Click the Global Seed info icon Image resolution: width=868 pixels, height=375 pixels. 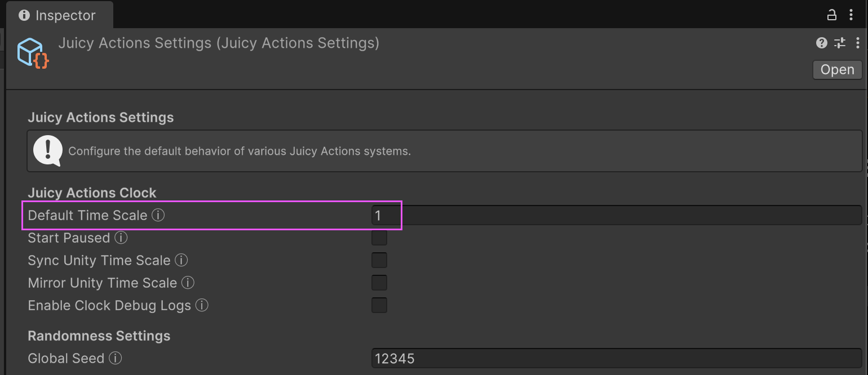[x=116, y=358]
